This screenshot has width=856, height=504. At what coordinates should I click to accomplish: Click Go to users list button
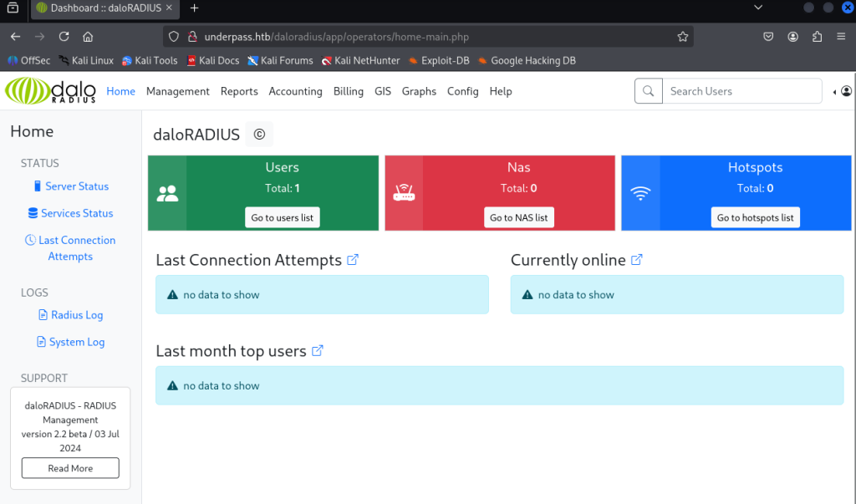coord(283,217)
